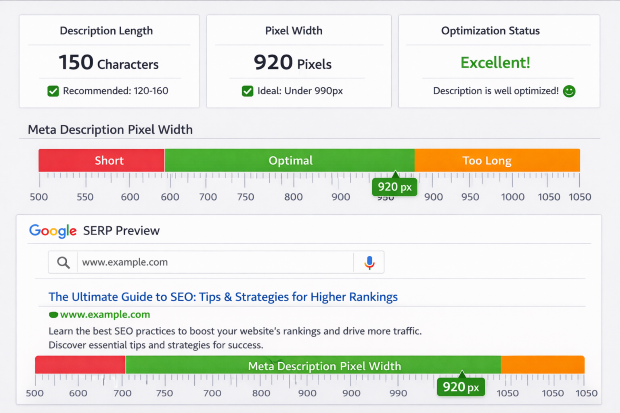Toggle the Recommended: 120-160 checkbox
This screenshot has height=413, width=620.
tap(53, 91)
